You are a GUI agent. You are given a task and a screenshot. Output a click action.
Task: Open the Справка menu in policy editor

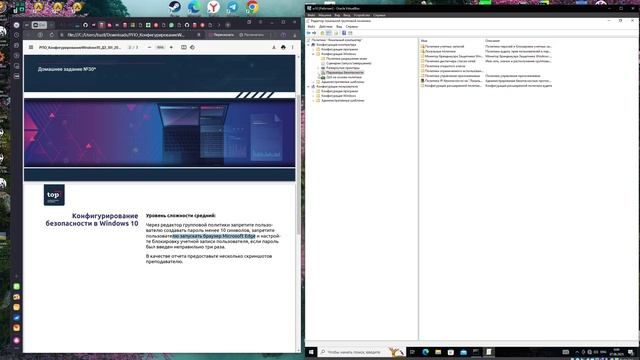coord(351,27)
